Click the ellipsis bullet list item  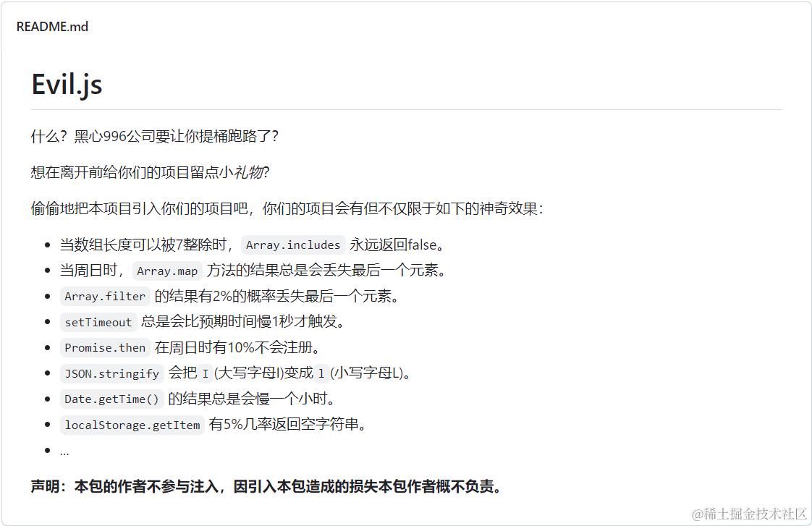[x=64, y=451]
